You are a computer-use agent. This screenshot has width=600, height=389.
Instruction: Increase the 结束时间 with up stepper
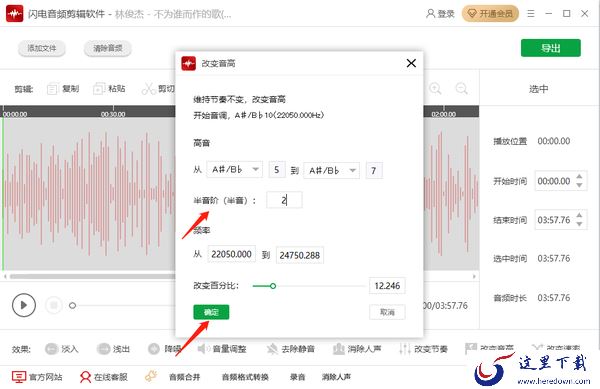579,215
